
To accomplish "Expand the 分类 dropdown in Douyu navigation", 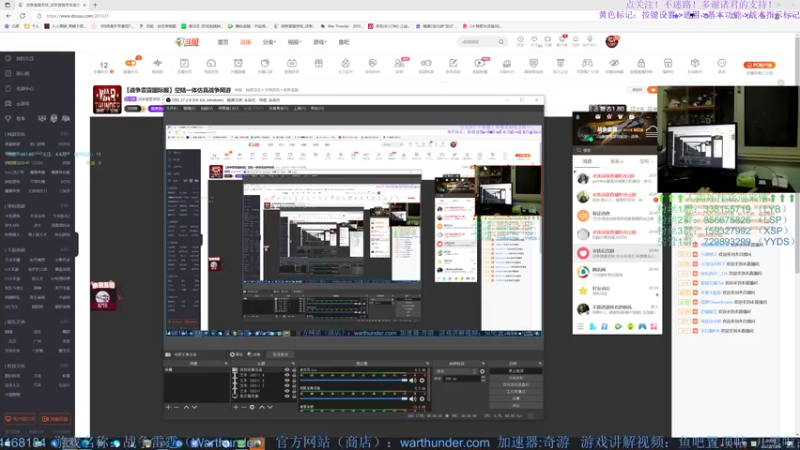I will tap(269, 42).
